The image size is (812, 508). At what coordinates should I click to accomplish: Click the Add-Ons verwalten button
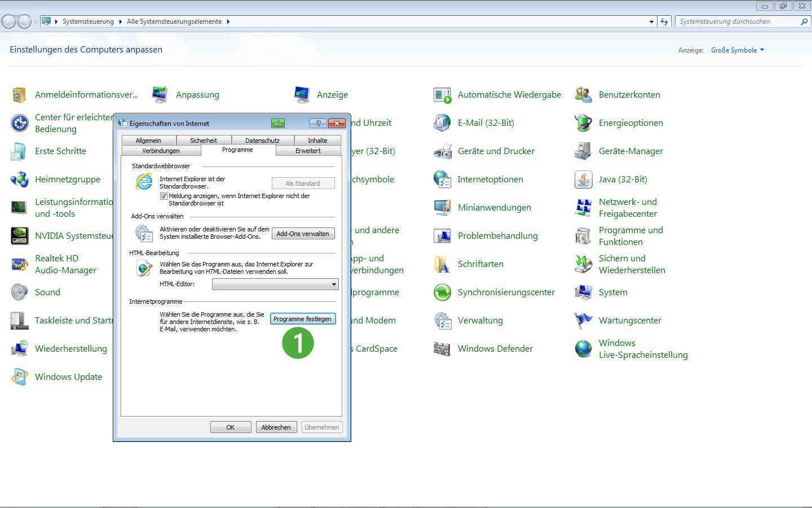tap(303, 234)
